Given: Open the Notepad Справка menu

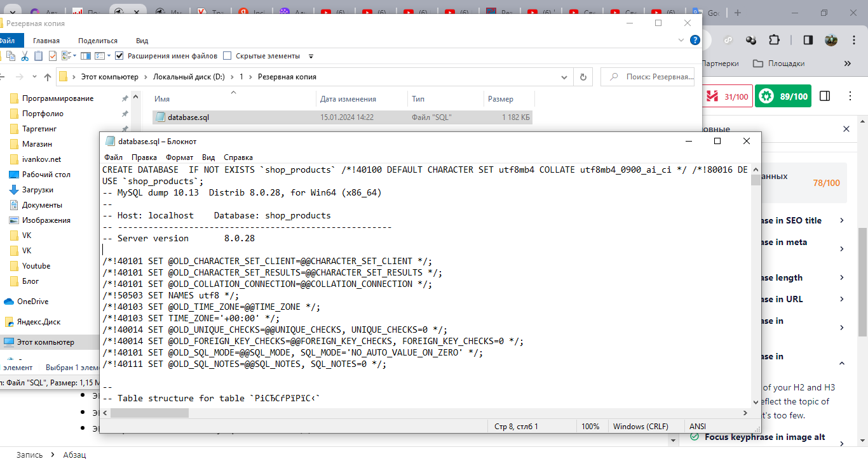Looking at the screenshot, I should pyautogui.click(x=238, y=157).
